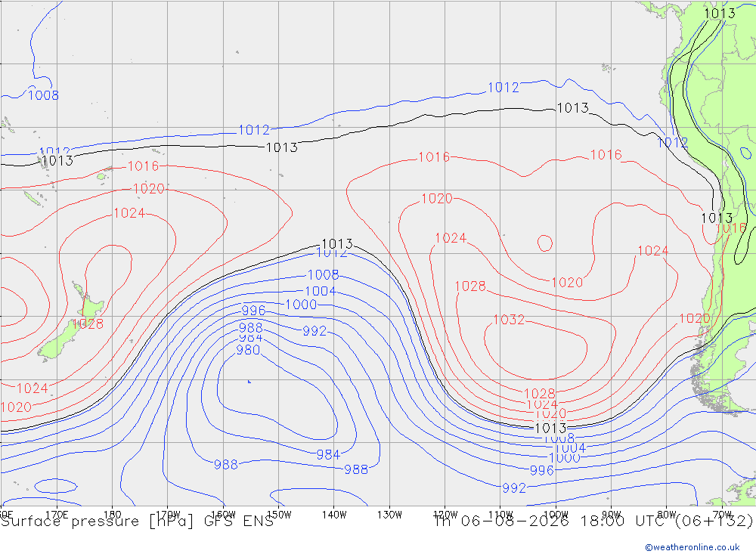Click the 170E longitude axis label
Image resolution: width=756 pixels, height=554 pixels.
point(57,515)
